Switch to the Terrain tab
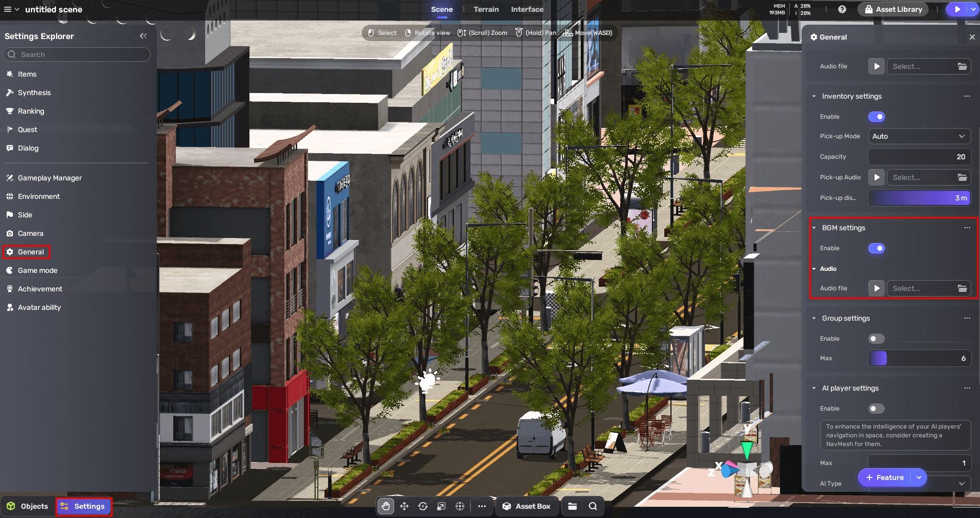980x518 pixels. [x=486, y=9]
